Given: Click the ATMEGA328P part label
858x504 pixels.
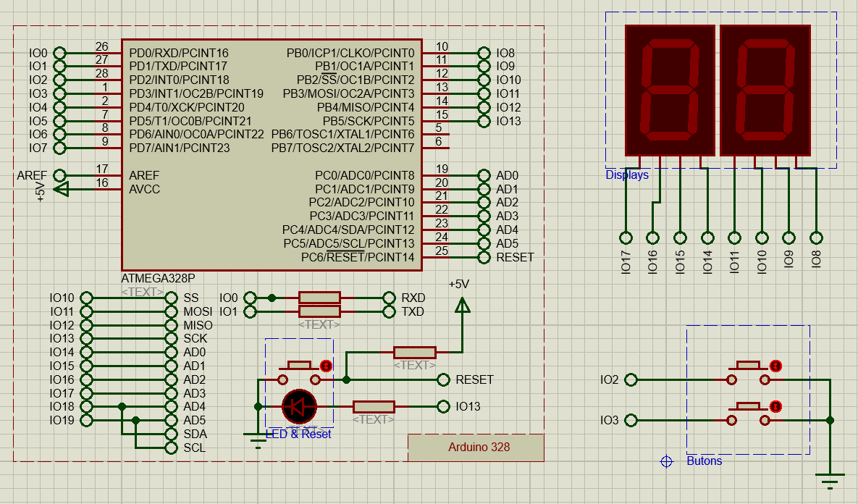Looking at the screenshot, I should tap(158, 278).
